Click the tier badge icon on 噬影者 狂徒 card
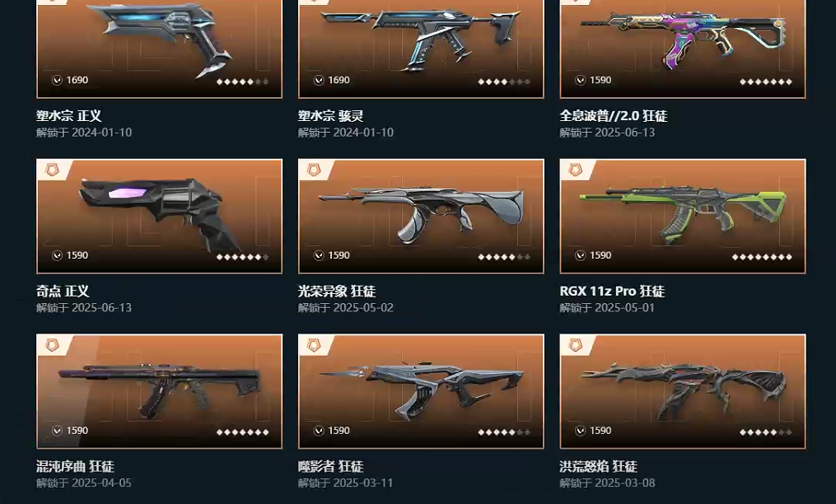Viewport: 836px width, 504px height. [x=314, y=345]
